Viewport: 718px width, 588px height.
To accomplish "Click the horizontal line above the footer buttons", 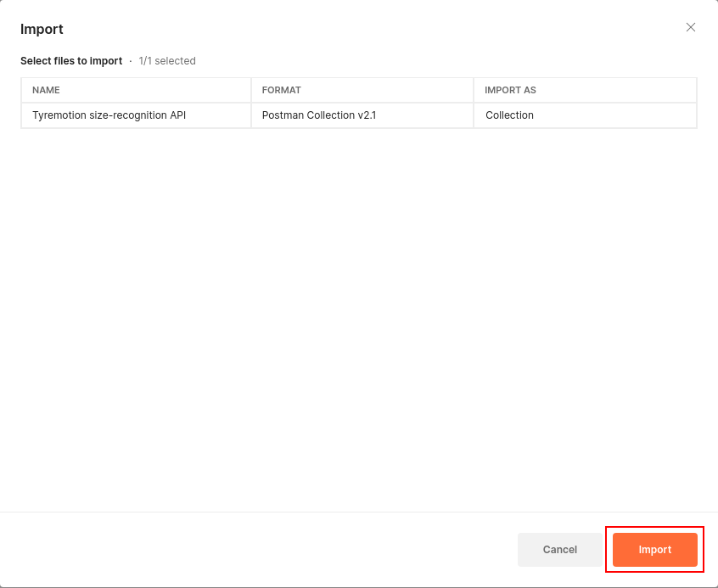I will (x=358, y=512).
